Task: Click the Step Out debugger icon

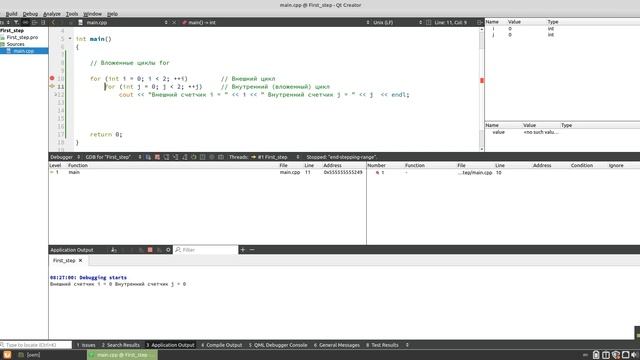Action: pyautogui.click(x=184, y=157)
